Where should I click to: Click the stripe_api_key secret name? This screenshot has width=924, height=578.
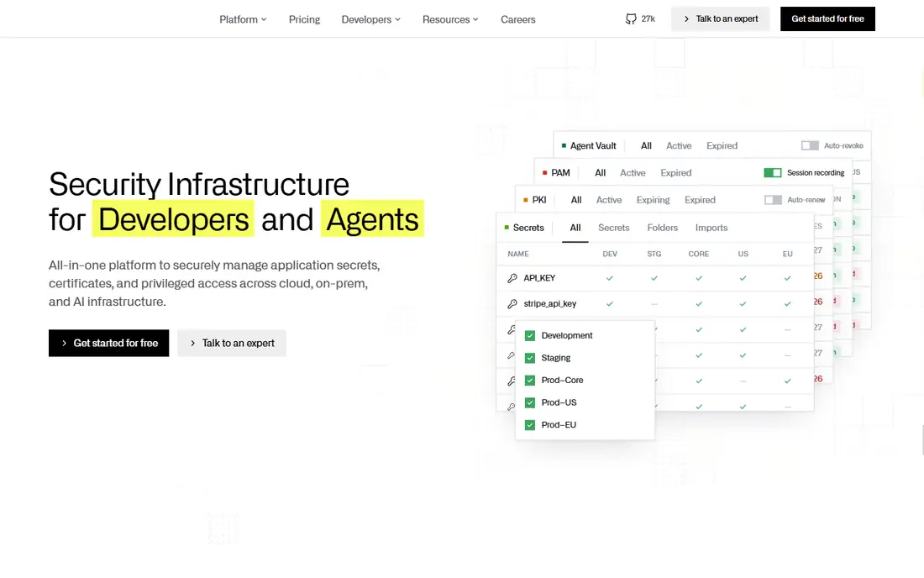pyautogui.click(x=550, y=304)
